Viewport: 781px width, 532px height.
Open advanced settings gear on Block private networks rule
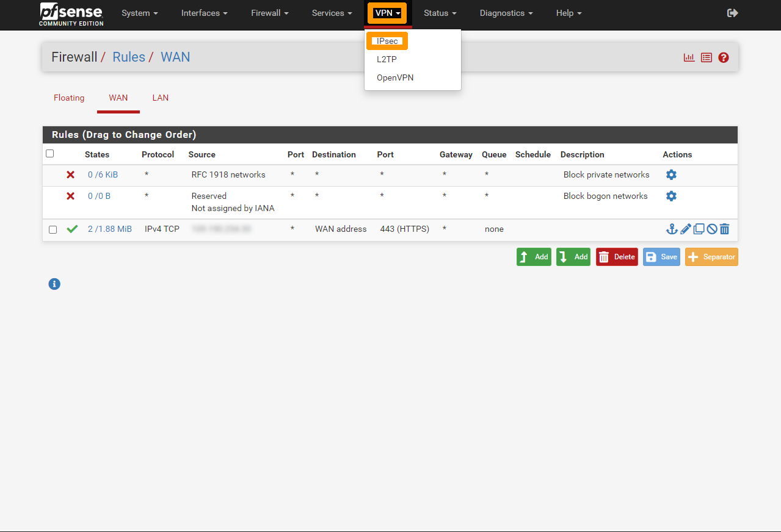pos(671,174)
